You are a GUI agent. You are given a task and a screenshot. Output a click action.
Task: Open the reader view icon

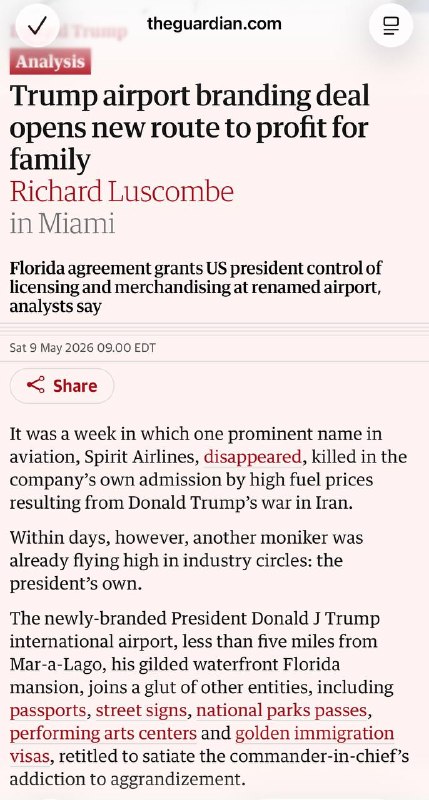391,25
